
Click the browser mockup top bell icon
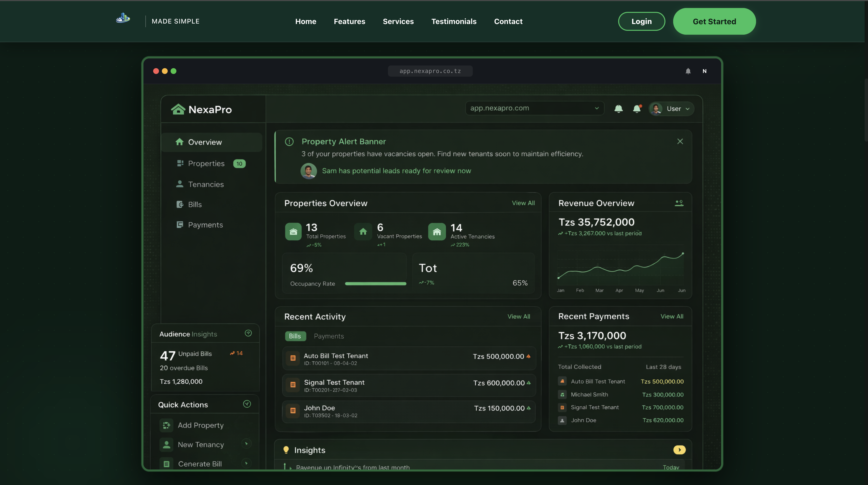[x=688, y=71]
